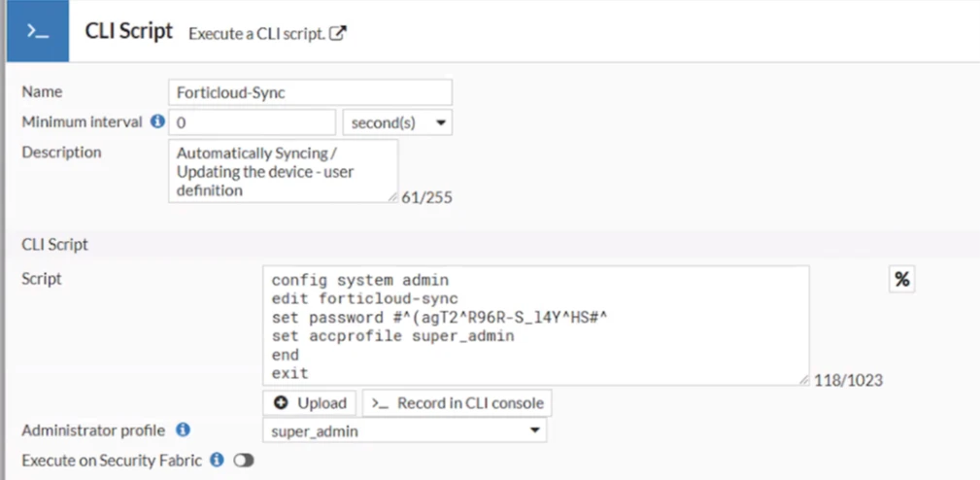
Task: Click the info icon next to Administrator profile
Action: tap(185, 429)
